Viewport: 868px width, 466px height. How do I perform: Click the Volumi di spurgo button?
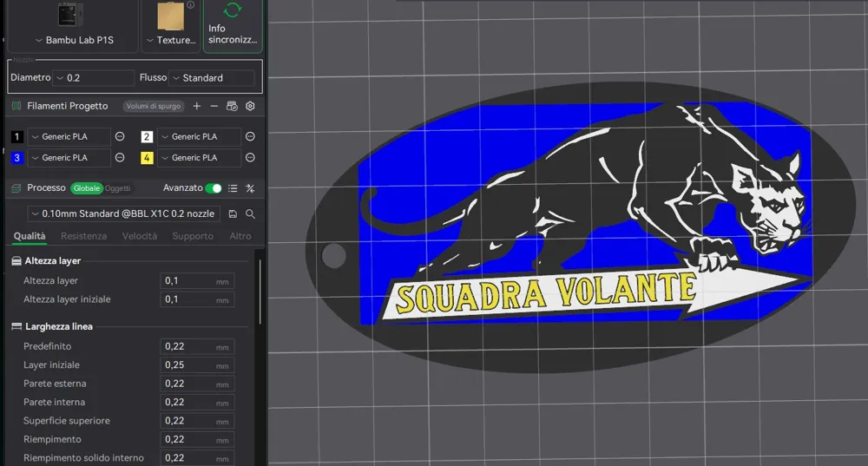point(154,106)
